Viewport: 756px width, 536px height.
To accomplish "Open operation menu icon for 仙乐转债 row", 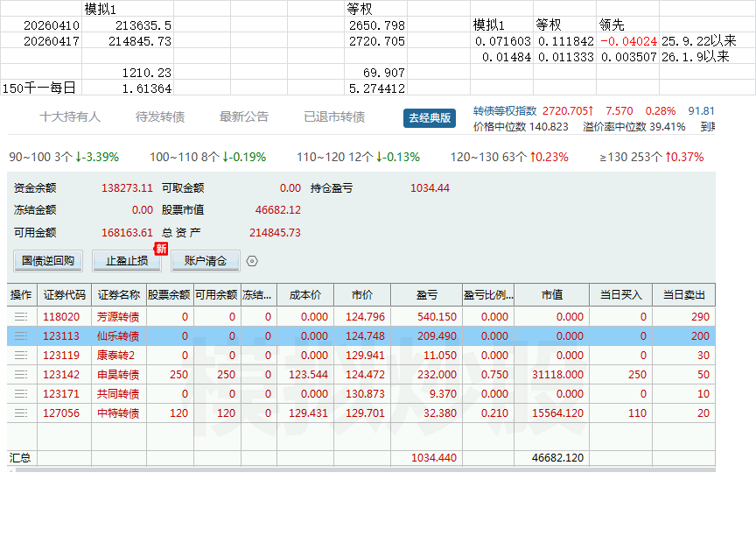I will point(21,335).
